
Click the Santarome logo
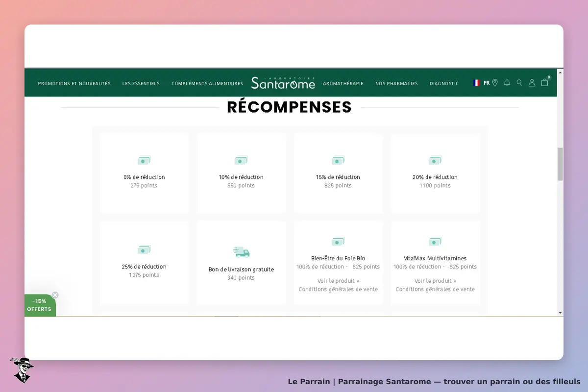[283, 83]
